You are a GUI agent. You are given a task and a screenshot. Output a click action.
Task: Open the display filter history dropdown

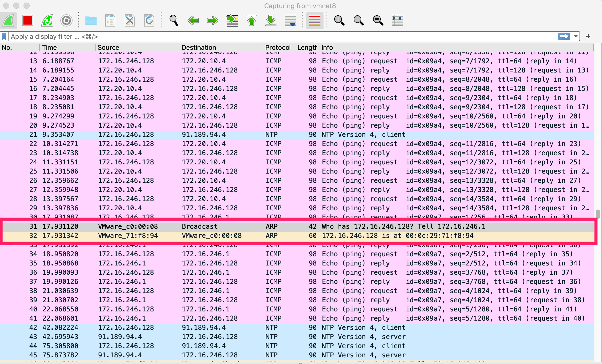576,36
